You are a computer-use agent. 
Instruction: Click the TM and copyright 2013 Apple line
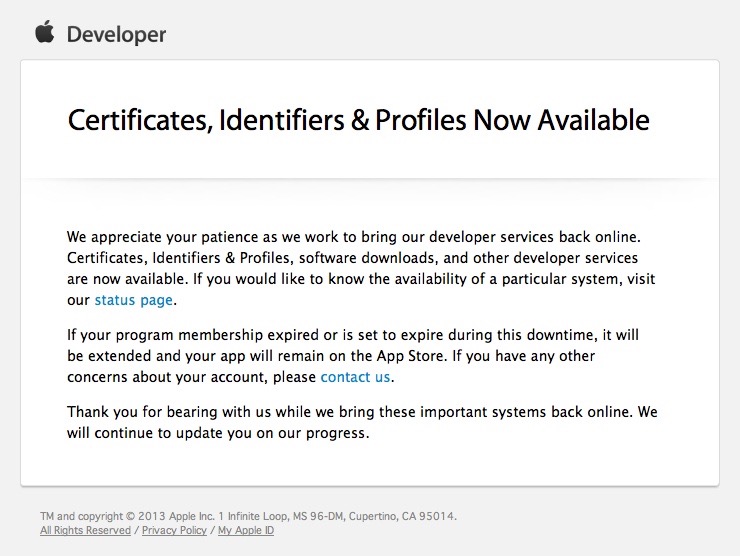248,516
